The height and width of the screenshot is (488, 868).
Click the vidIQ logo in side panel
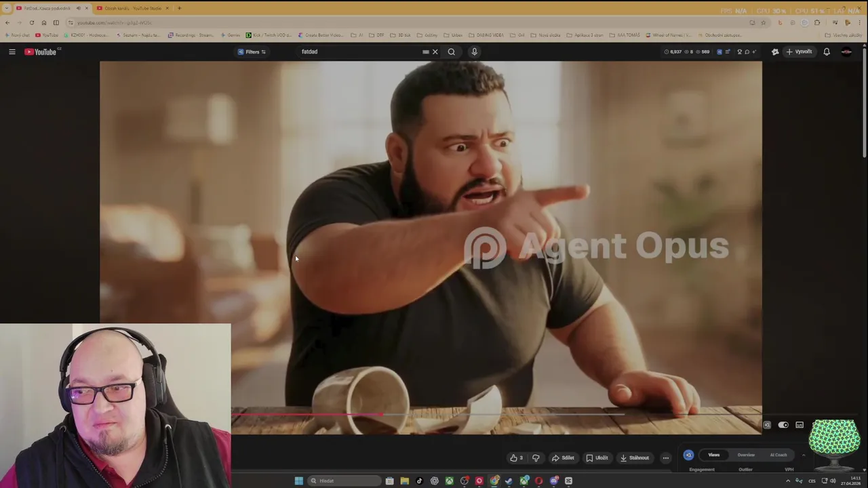[x=688, y=455]
